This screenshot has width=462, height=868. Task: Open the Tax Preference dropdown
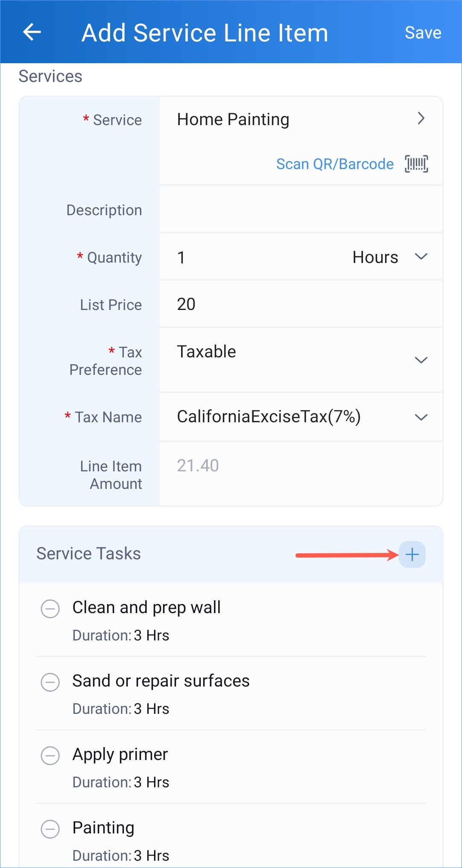pos(421,360)
